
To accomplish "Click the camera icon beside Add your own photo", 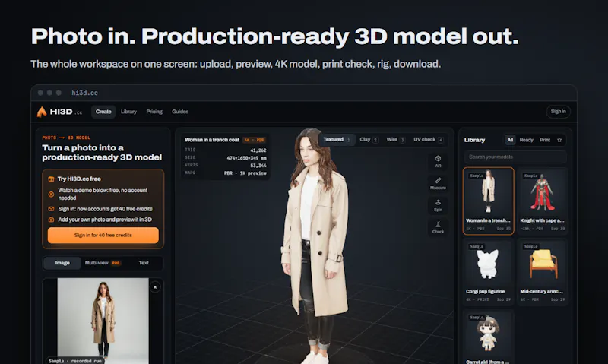I will point(51,220).
